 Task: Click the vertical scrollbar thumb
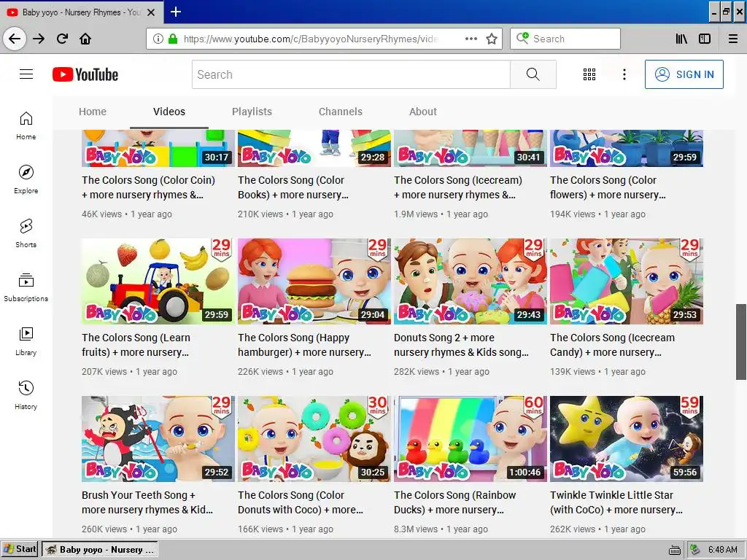click(x=741, y=341)
